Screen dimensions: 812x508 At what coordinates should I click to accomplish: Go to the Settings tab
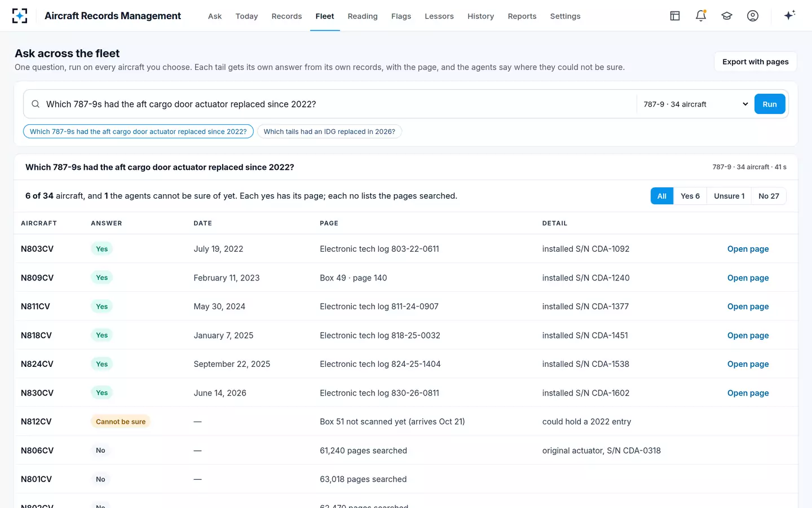click(x=565, y=16)
